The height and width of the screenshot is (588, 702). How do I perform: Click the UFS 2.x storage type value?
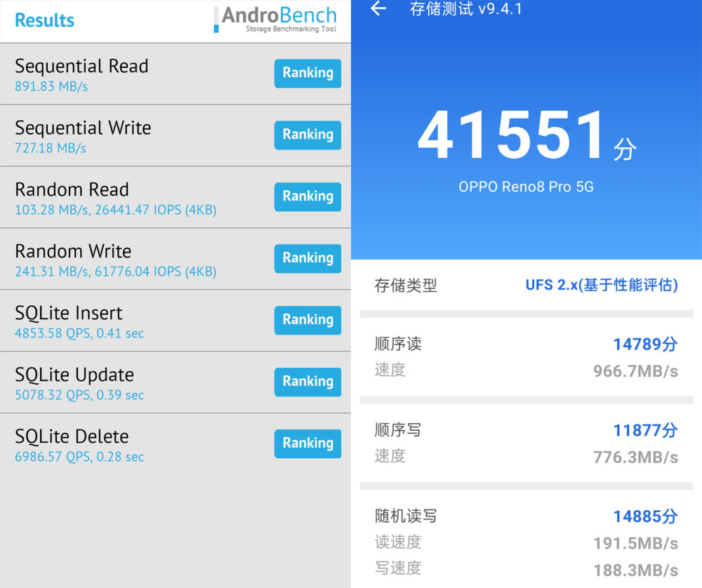click(601, 285)
